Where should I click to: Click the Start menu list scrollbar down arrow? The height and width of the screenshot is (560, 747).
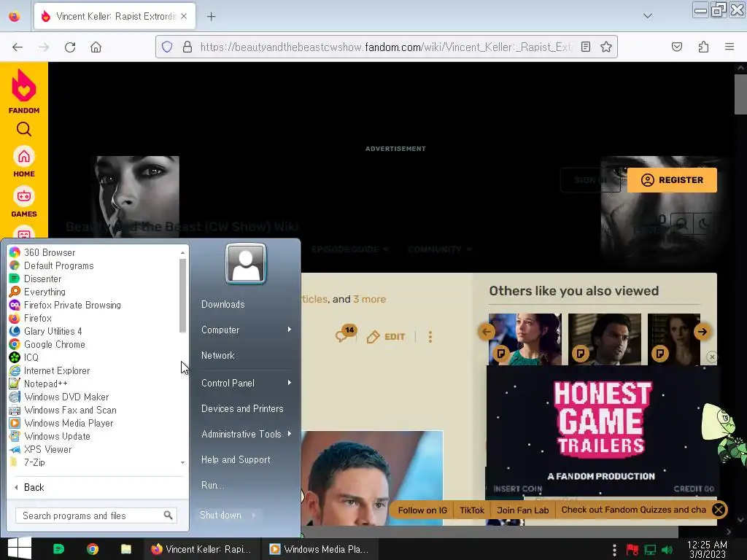182,462
